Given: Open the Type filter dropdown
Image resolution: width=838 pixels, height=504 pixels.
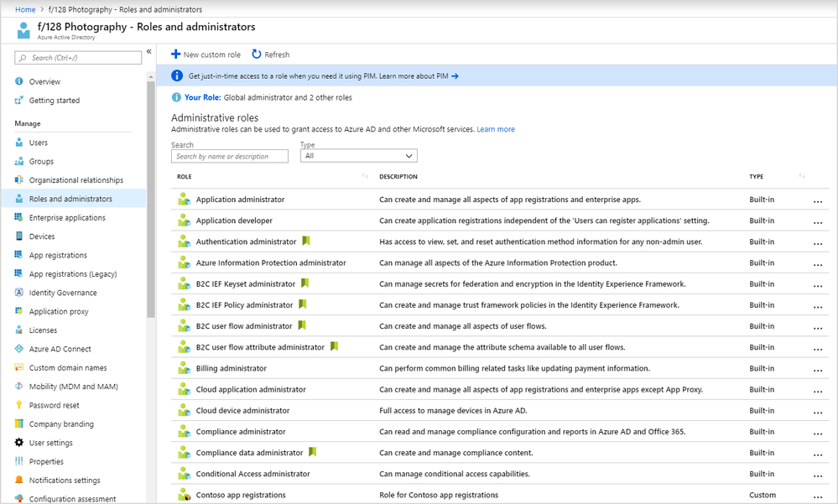Looking at the screenshot, I should (359, 155).
